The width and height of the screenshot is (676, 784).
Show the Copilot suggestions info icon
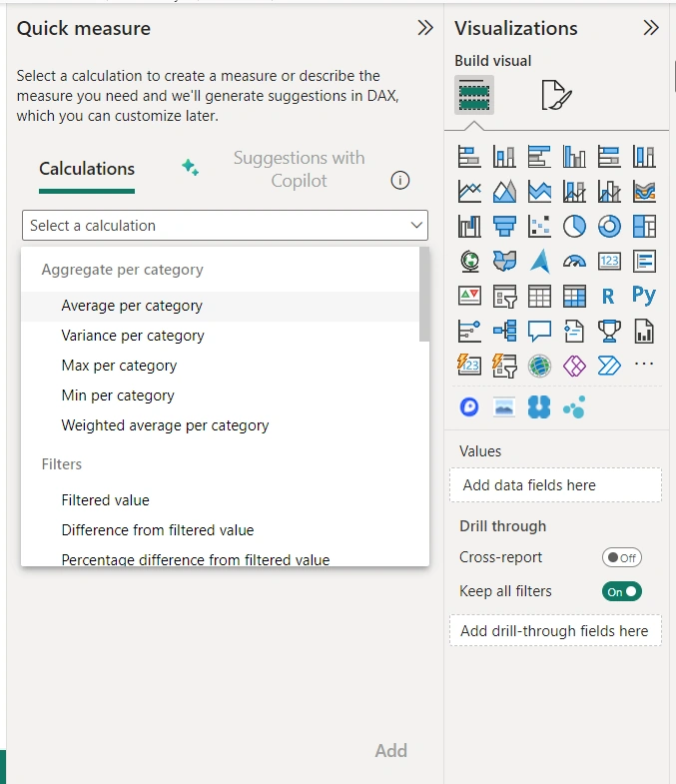click(400, 180)
